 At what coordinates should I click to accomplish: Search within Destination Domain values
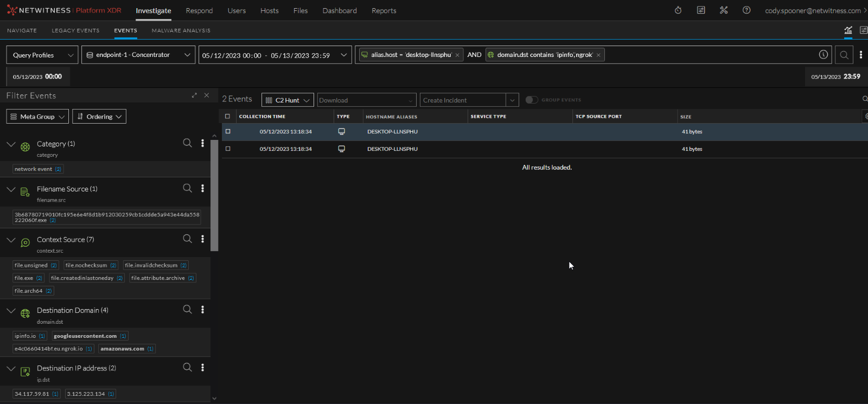click(187, 309)
